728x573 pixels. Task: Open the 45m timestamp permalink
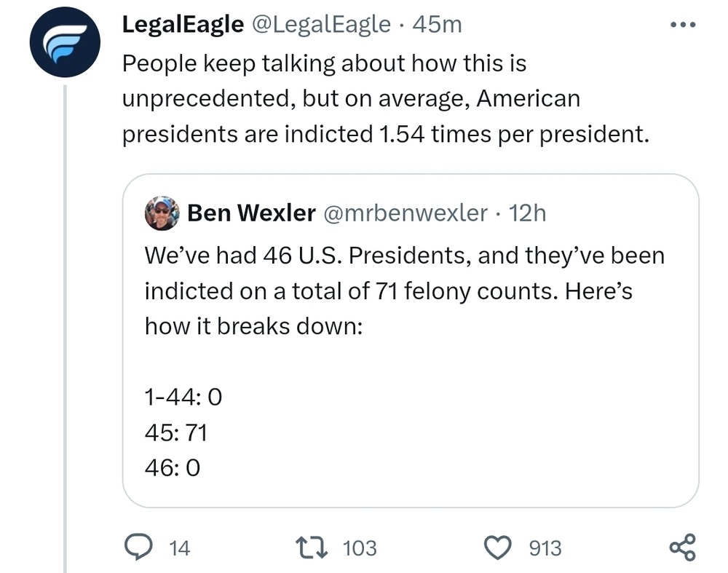coord(437,25)
